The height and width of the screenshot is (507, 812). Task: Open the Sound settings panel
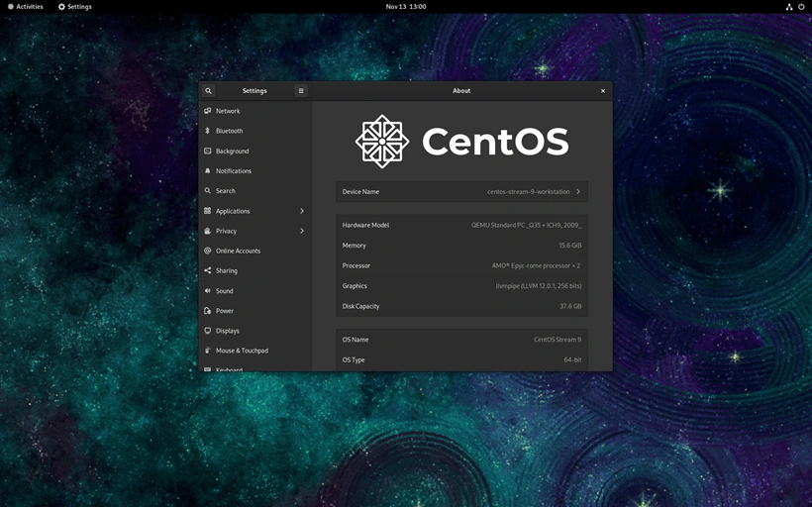(x=254, y=290)
